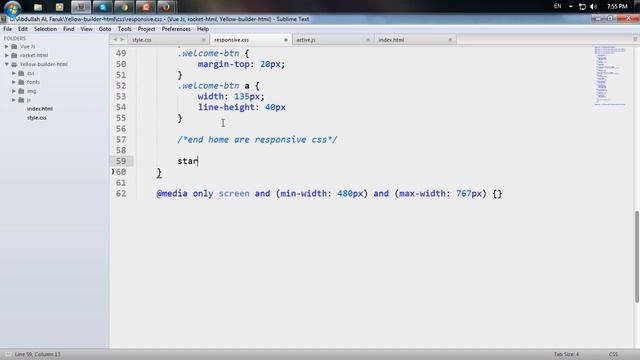Screen dimensions: 640x360
Task: Click the minimap code preview
Action: [610, 76]
